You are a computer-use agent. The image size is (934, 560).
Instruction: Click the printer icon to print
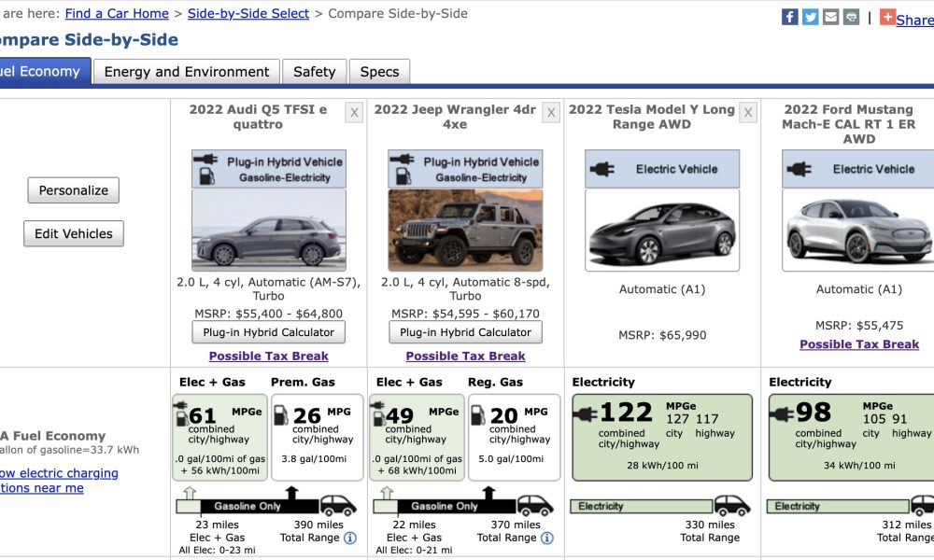851,17
